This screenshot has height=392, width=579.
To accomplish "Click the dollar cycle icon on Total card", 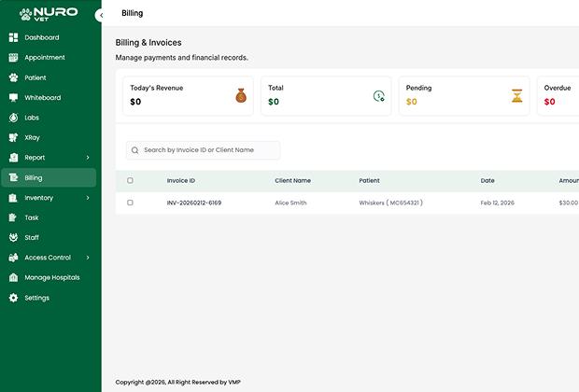I will click(379, 96).
